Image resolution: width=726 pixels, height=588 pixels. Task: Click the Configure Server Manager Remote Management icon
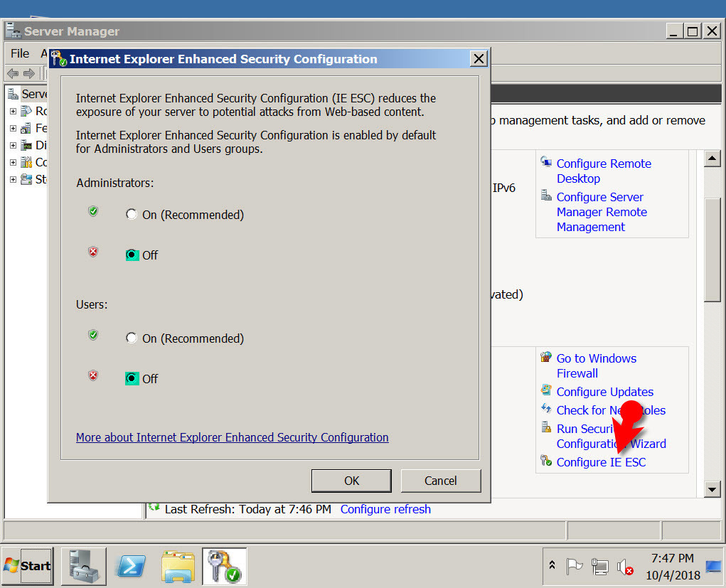click(x=546, y=196)
